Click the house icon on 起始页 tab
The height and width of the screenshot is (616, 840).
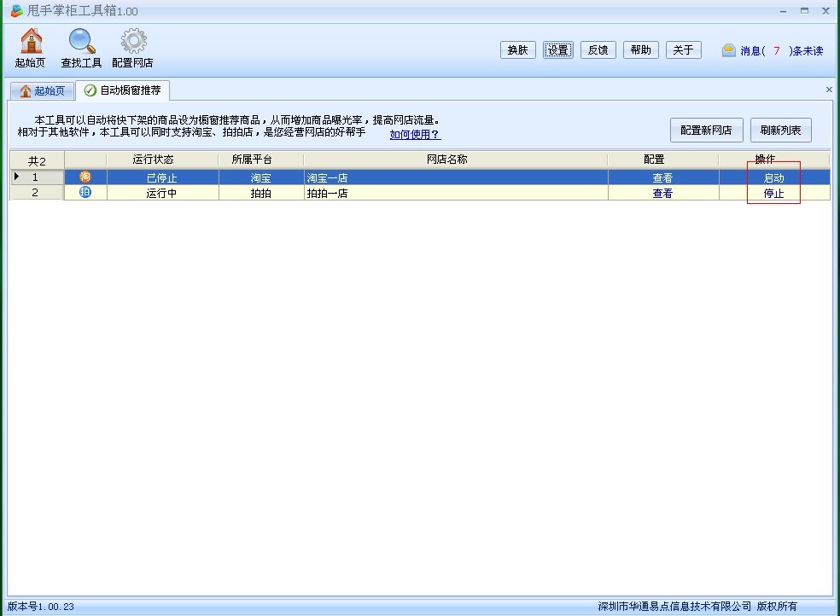25,91
